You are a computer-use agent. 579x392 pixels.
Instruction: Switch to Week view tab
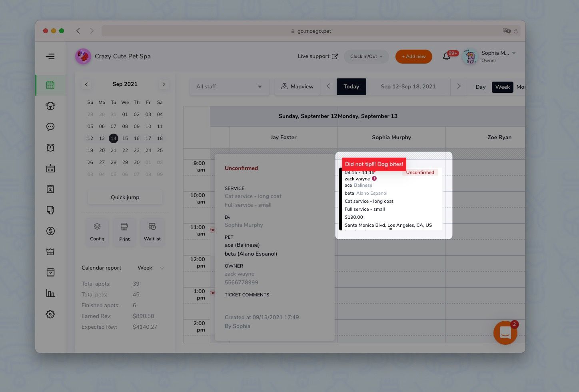(503, 87)
